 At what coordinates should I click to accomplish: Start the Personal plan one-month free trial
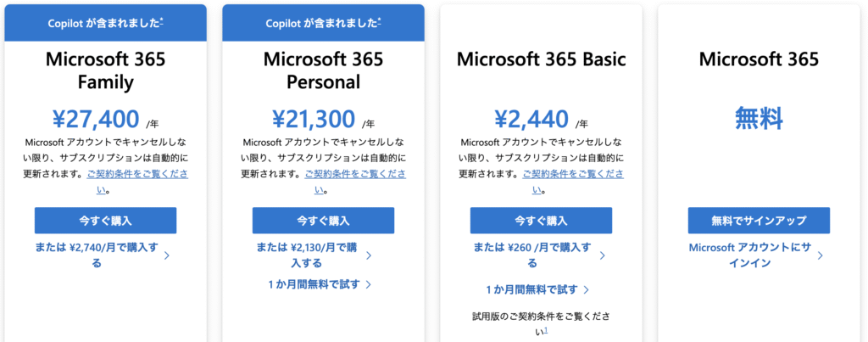coord(314,284)
